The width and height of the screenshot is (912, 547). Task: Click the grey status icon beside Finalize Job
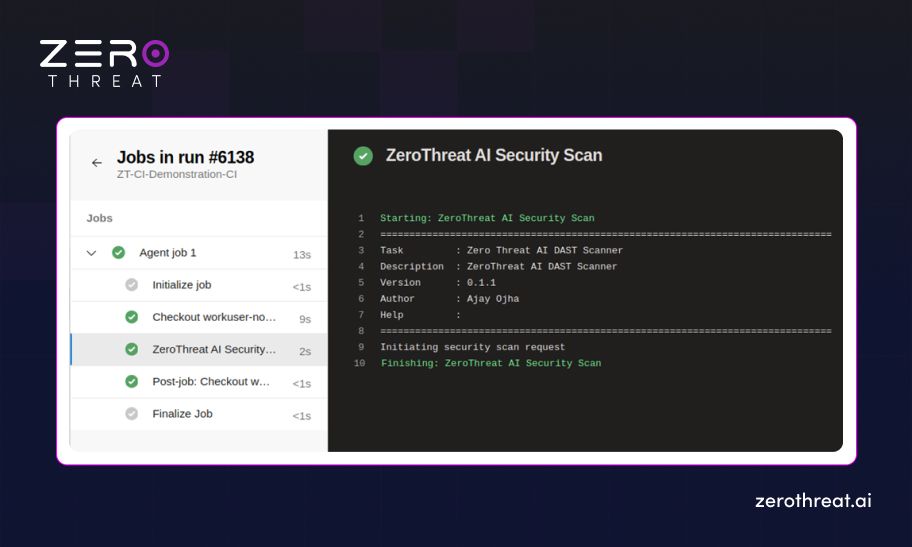132,414
